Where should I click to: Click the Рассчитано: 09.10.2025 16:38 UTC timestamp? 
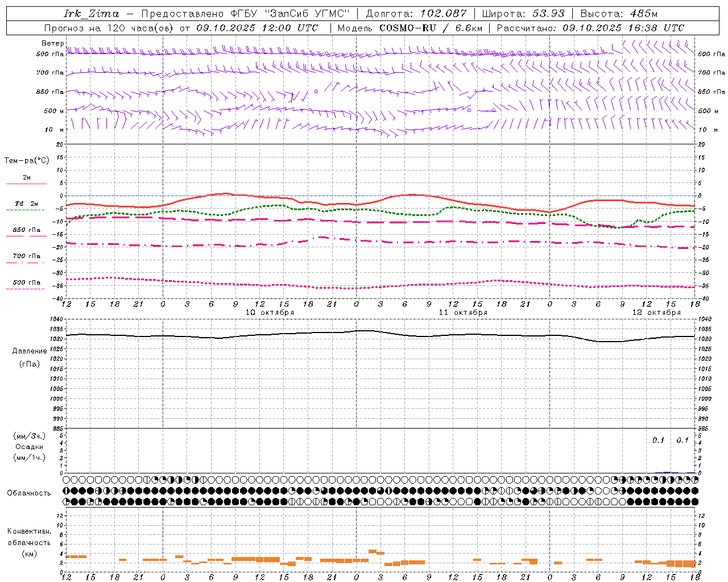(x=590, y=28)
